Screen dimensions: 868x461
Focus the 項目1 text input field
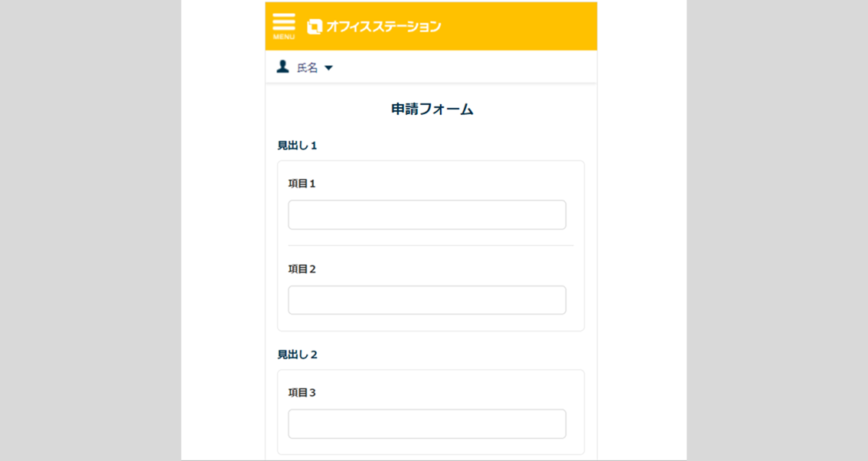(426, 215)
